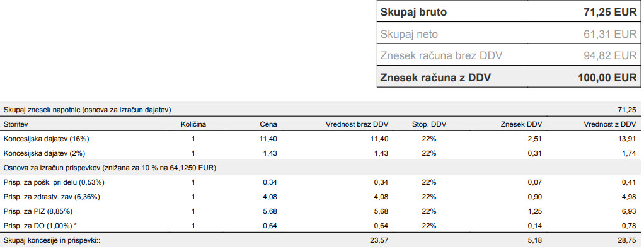Click the Vrednost brez DDV column header
The height and width of the screenshot is (249, 644).
357,124
